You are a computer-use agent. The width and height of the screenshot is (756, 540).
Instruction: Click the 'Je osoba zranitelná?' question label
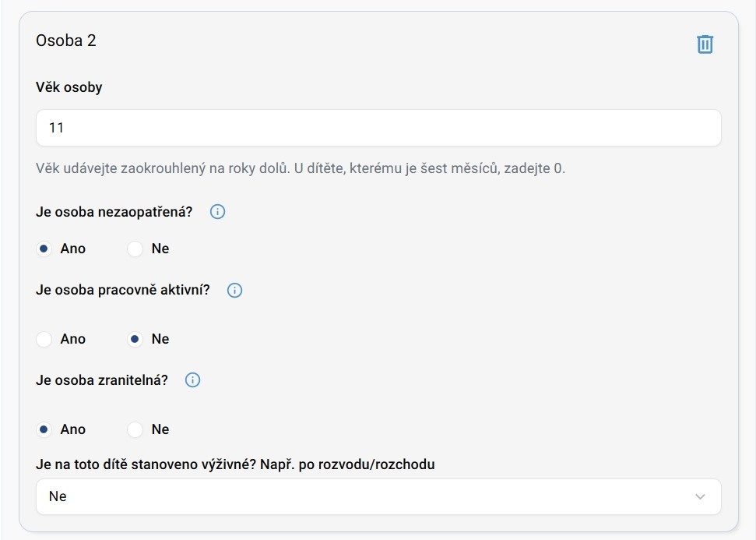pyautogui.click(x=102, y=380)
